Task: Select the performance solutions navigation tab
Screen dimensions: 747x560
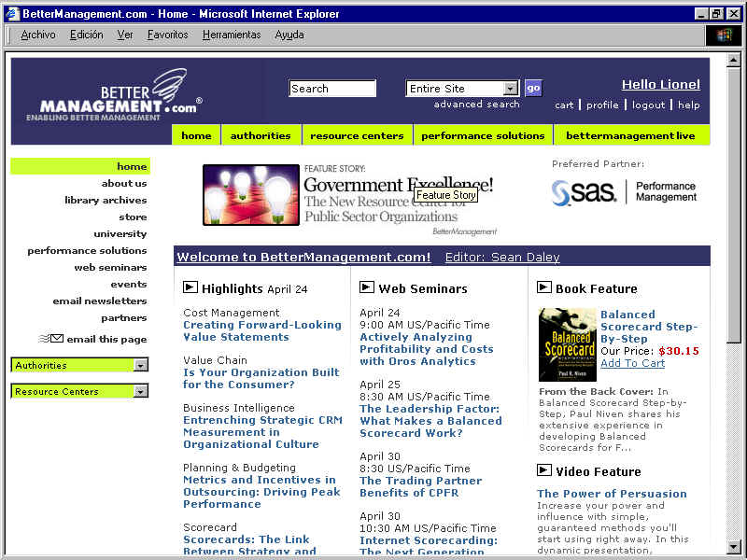Action: (483, 135)
